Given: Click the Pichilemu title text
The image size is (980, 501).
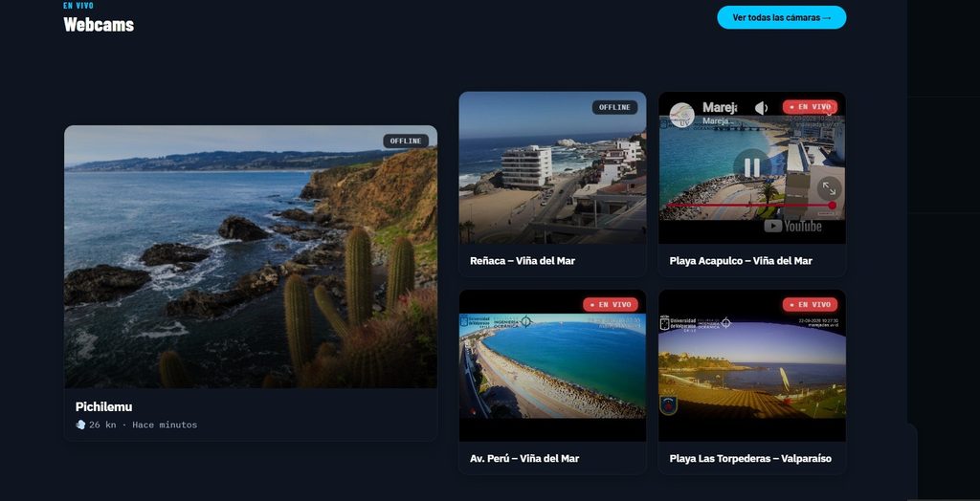Looking at the screenshot, I should pos(103,406).
